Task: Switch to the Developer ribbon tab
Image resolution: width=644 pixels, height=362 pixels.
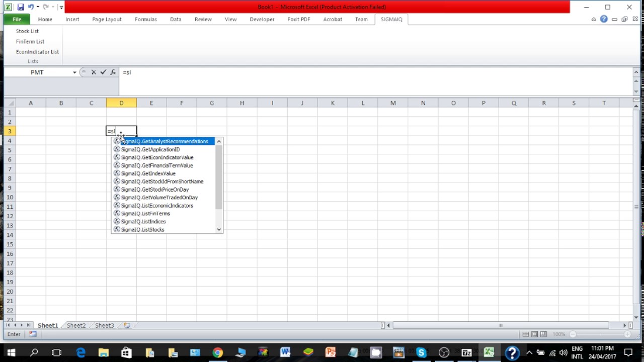Action: click(x=262, y=19)
